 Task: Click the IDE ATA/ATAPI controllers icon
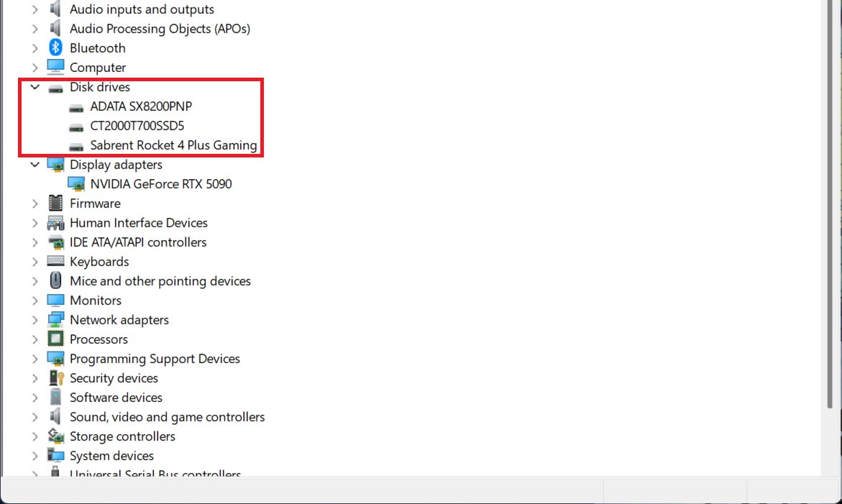[x=55, y=242]
